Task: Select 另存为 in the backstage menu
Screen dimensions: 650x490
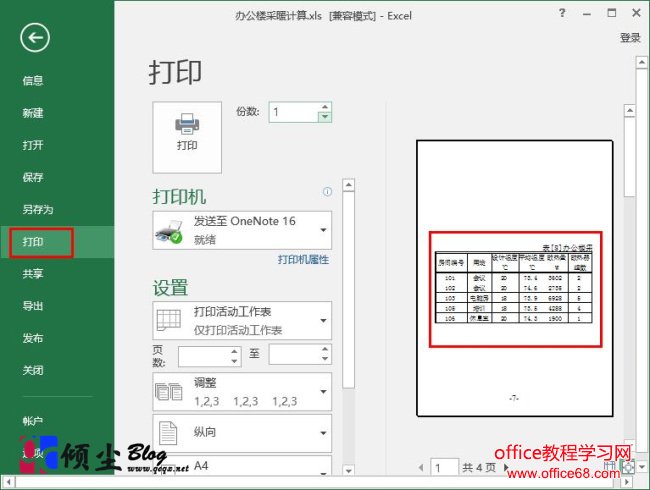Action: tap(38, 209)
